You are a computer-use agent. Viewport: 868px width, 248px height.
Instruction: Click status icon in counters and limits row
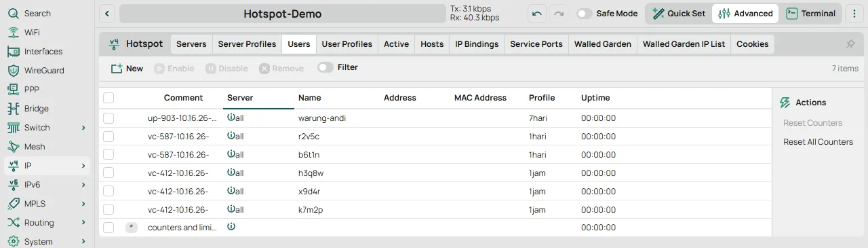(231, 227)
